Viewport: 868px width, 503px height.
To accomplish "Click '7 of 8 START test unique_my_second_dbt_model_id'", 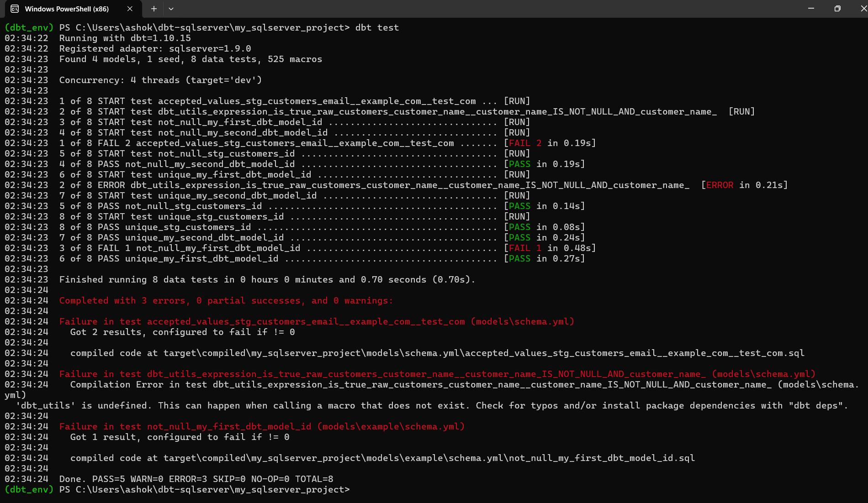I will coord(188,195).
